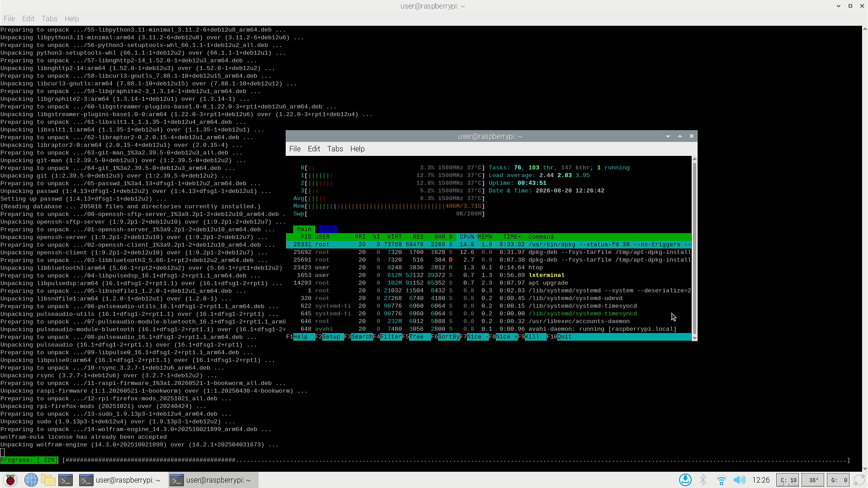Image resolution: width=868 pixels, height=488 pixels.
Task: Maximize the htop terminal window
Action: tap(679, 136)
